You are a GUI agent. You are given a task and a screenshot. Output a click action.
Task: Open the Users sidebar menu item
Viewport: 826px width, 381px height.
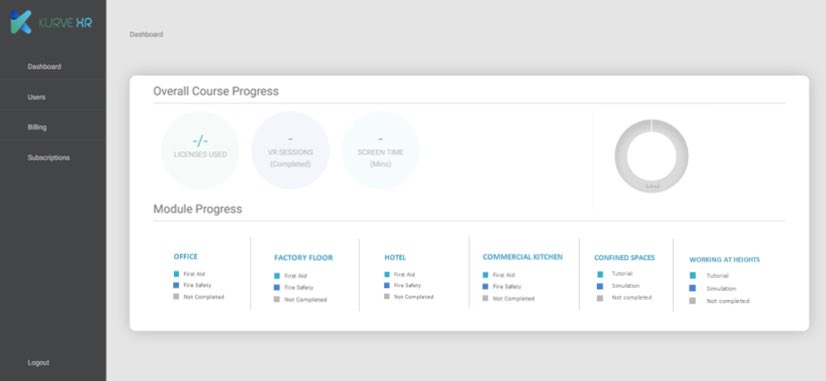click(36, 97)
